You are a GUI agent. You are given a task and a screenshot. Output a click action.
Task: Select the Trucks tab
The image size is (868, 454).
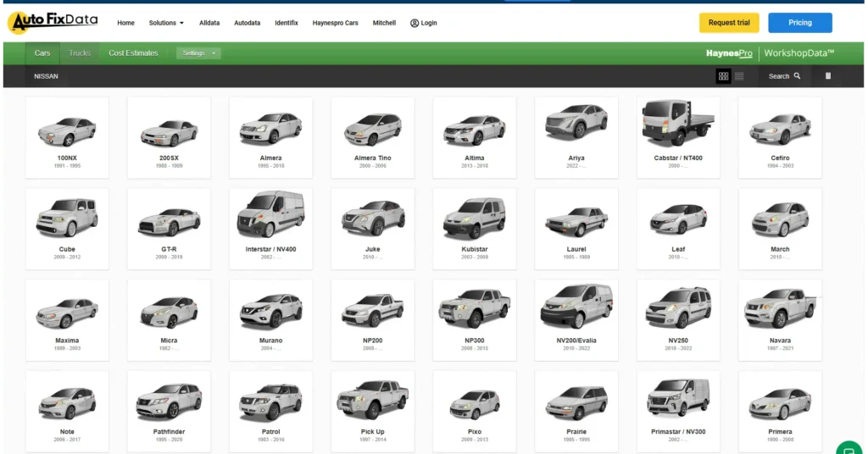coord(80,53)
